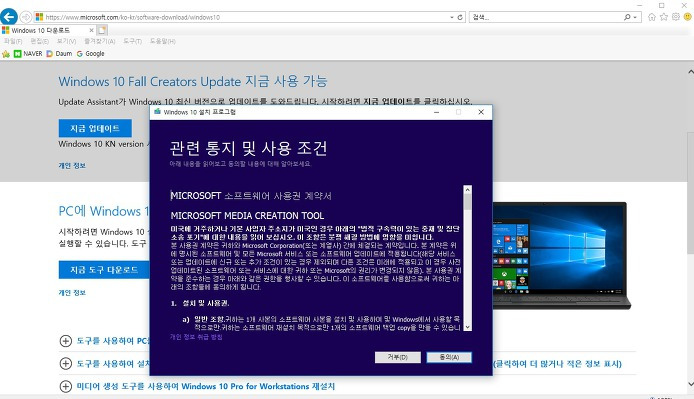Viewport: 694px width, 399px height.
Task: Click the 1. 설치 및 사용권 section heading
Action: [200, 303]
